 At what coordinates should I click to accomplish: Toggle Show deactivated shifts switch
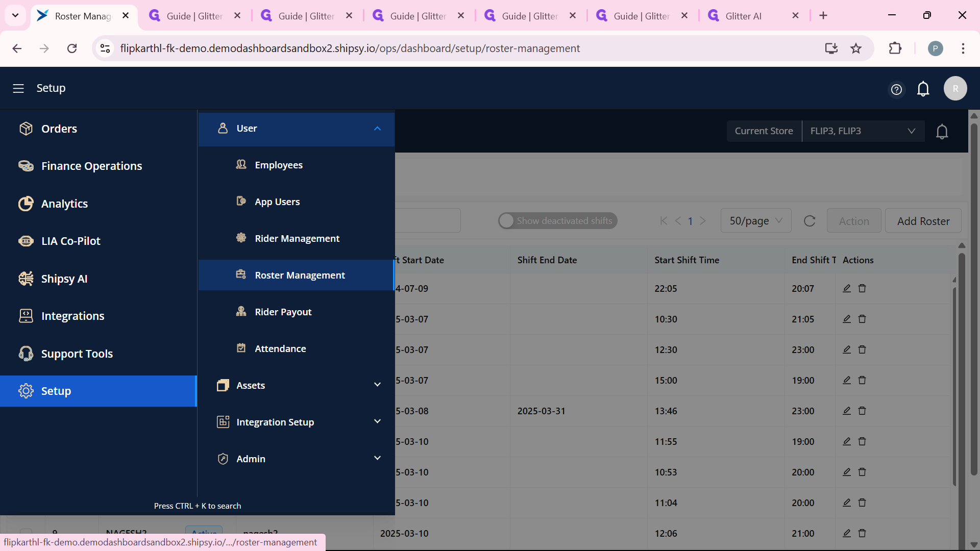pos(507,221)
